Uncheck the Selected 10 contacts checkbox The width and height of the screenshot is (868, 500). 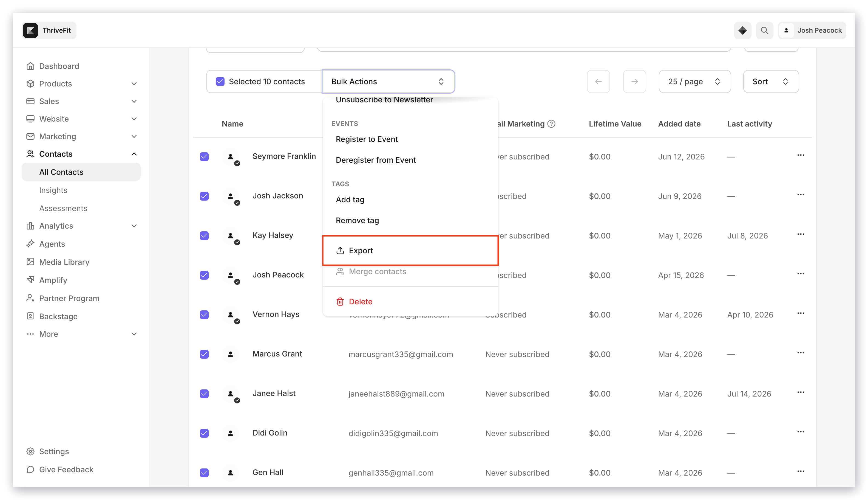[220, 82]
